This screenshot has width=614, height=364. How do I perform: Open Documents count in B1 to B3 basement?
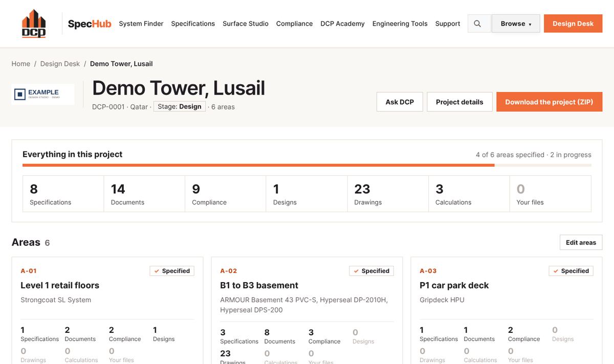coord(280,336)
